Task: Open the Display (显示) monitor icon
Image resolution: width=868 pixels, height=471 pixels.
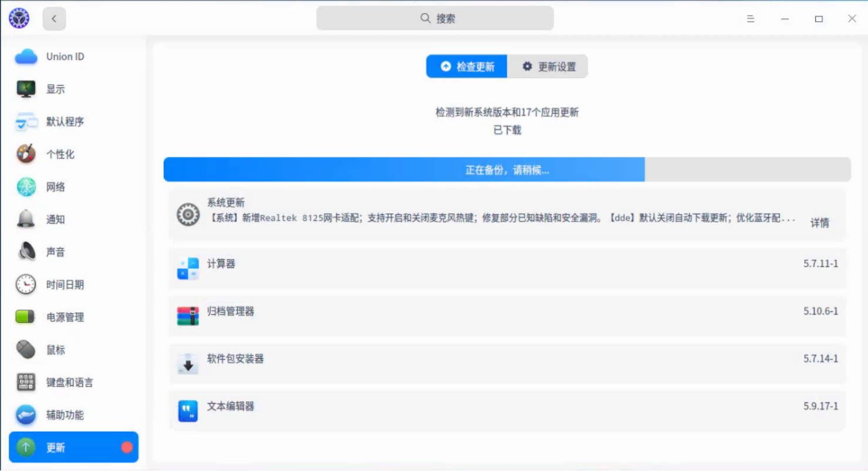Action: click(x=26, y=89)
